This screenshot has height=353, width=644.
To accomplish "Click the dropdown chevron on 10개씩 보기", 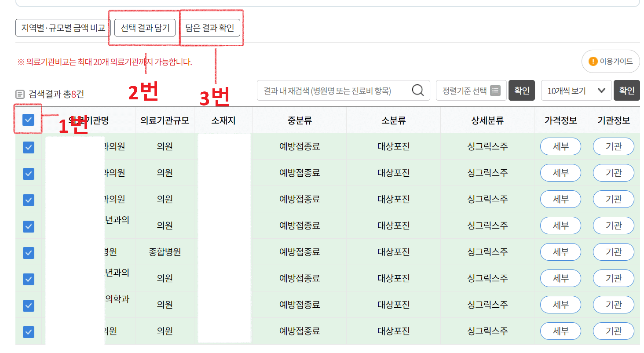I will tap(601, 90).
